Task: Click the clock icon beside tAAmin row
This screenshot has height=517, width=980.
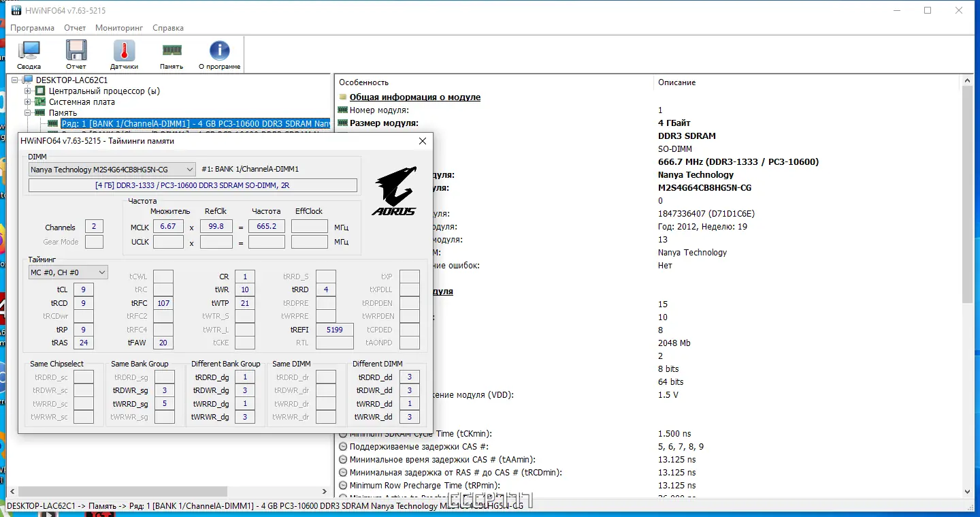Action: click(x=344, y=460)
